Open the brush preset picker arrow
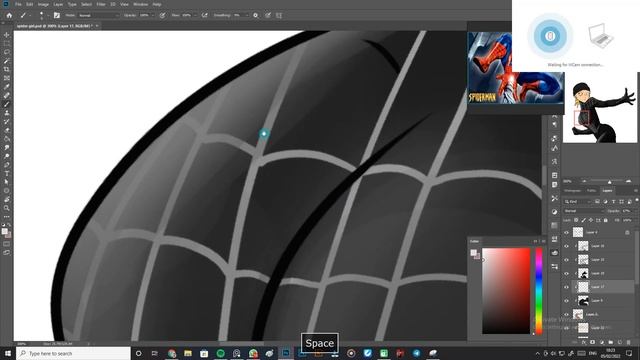The image size is (640, 360). coord(48,15)
